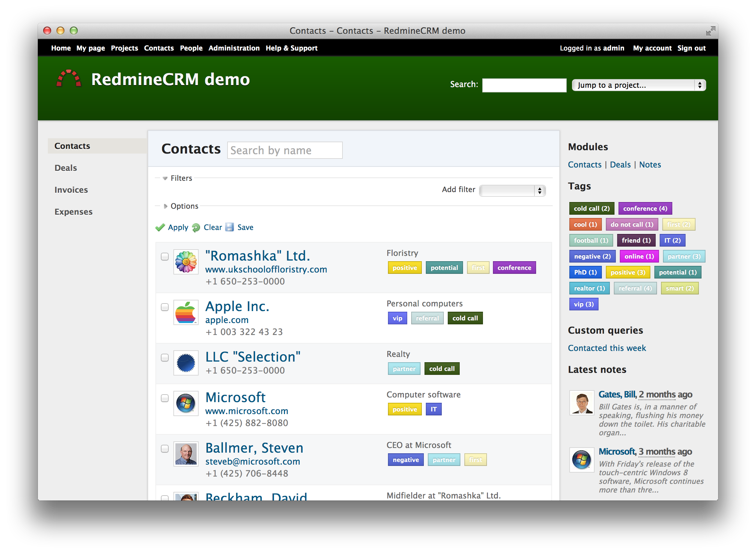Open the Add filter dropdown
Viewport: 756px width, 553px height.
click(x=512, y=191)
